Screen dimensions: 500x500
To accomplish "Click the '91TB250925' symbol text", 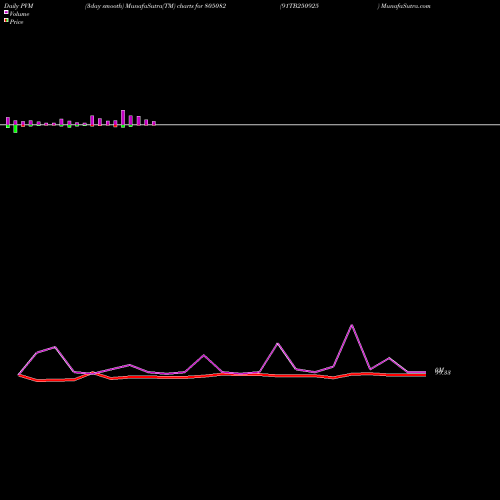I will point(300,6).
